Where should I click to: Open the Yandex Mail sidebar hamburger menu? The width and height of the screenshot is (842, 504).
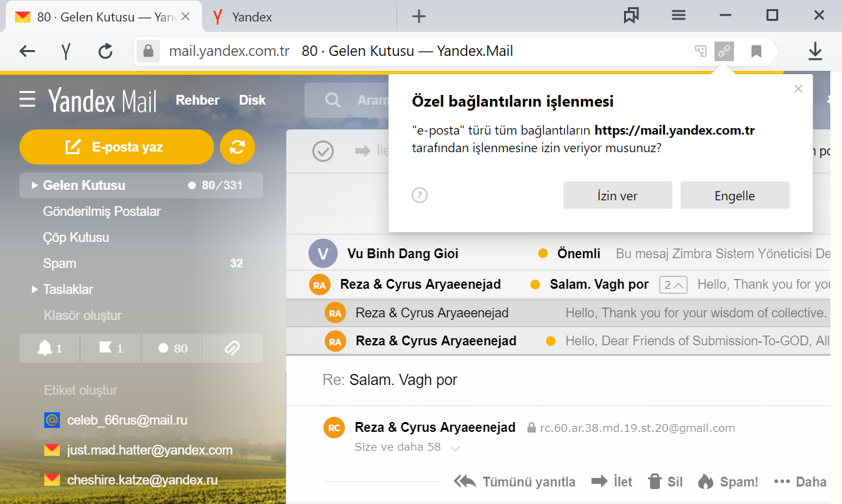pyautogui.click(x=27, y=99)
